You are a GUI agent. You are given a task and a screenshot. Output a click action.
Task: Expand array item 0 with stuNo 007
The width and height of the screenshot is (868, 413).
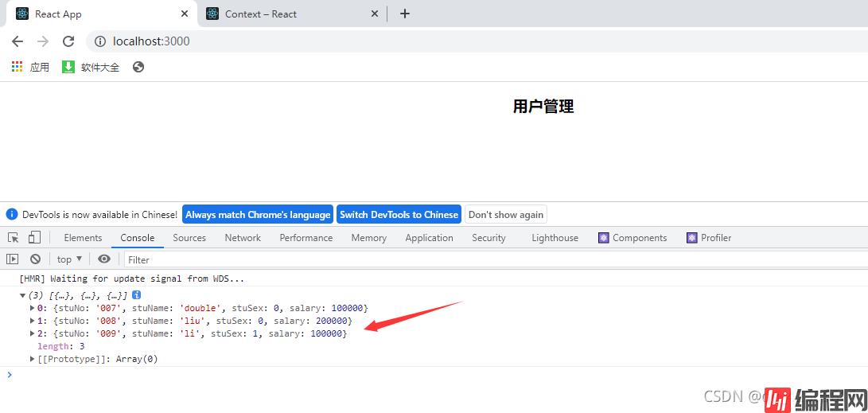coord(33,308)
